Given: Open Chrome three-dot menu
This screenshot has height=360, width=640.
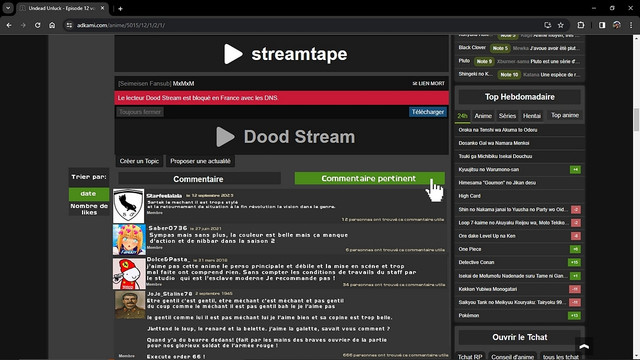Looking at the screenshot, I should (x=631, y=25).
